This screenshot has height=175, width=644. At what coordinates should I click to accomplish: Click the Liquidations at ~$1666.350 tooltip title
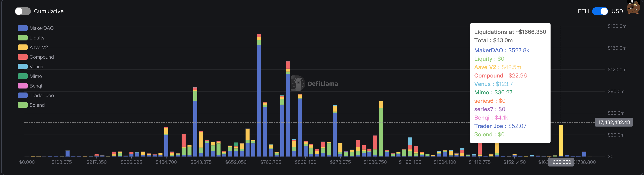pos(510,32)
